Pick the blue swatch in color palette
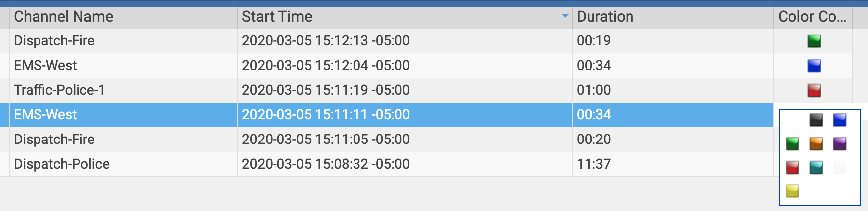The image size is (868, 211). [840, 120]
